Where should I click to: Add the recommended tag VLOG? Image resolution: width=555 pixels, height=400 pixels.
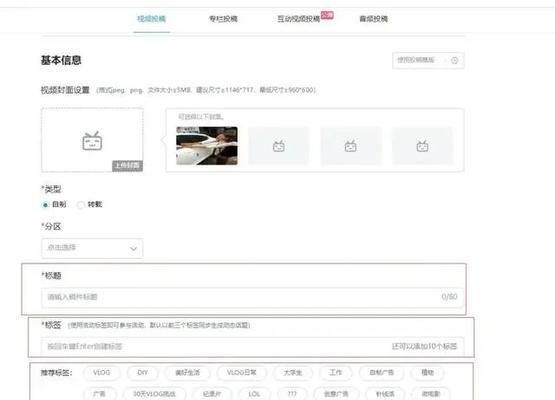tap(102, 372)
